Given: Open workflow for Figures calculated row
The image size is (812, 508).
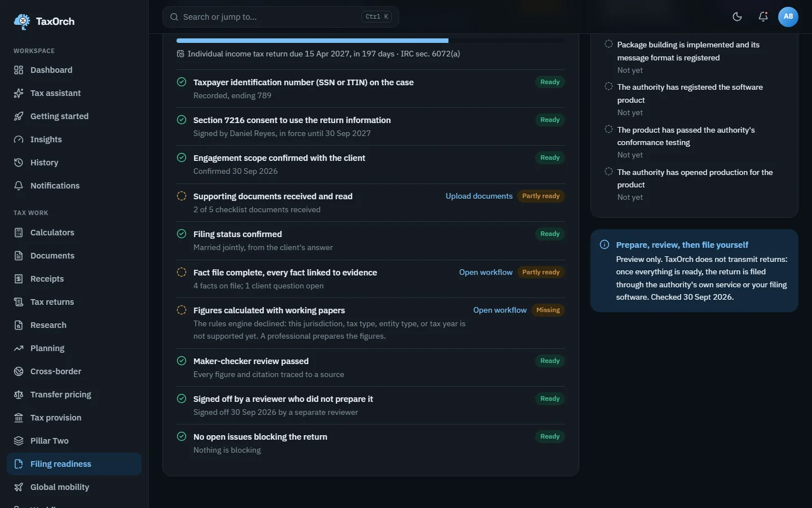Looking at the screenshot, I should [500, 310].
